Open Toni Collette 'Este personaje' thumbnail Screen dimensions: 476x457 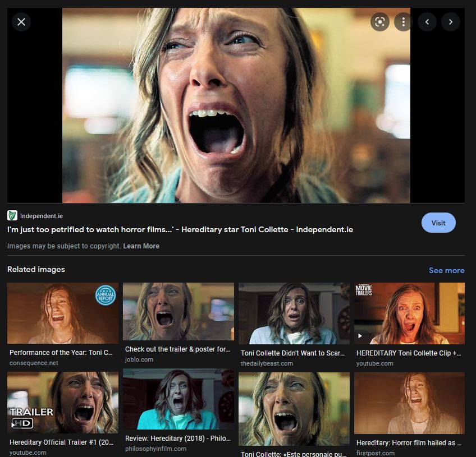pyautogui.click(x=294, y=409)
